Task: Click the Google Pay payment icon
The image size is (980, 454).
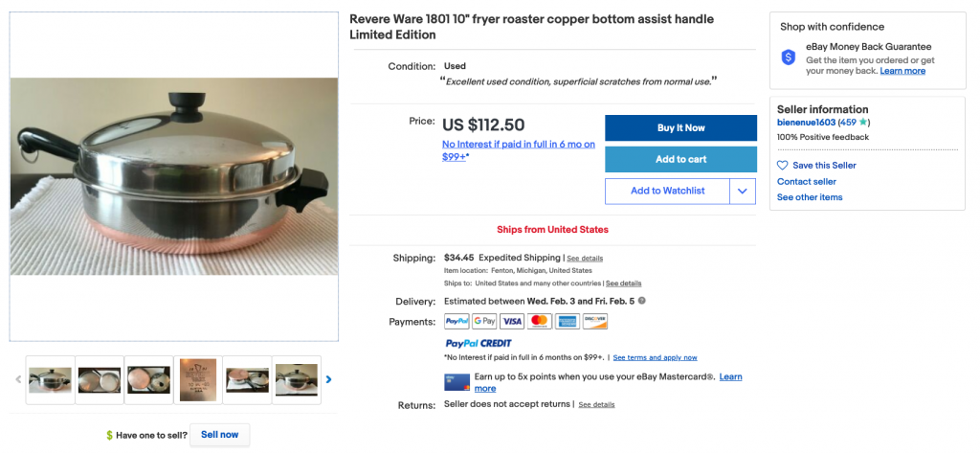Action: (x=484, y=322)
